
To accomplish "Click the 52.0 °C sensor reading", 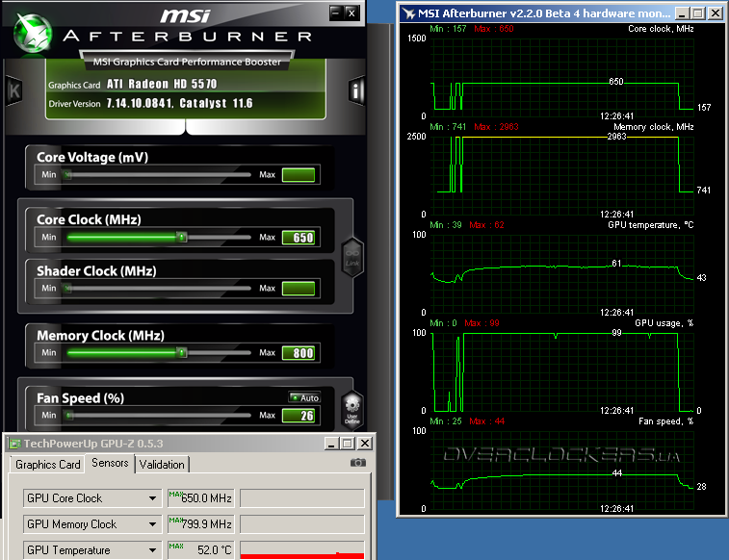I will click(201, 550).
